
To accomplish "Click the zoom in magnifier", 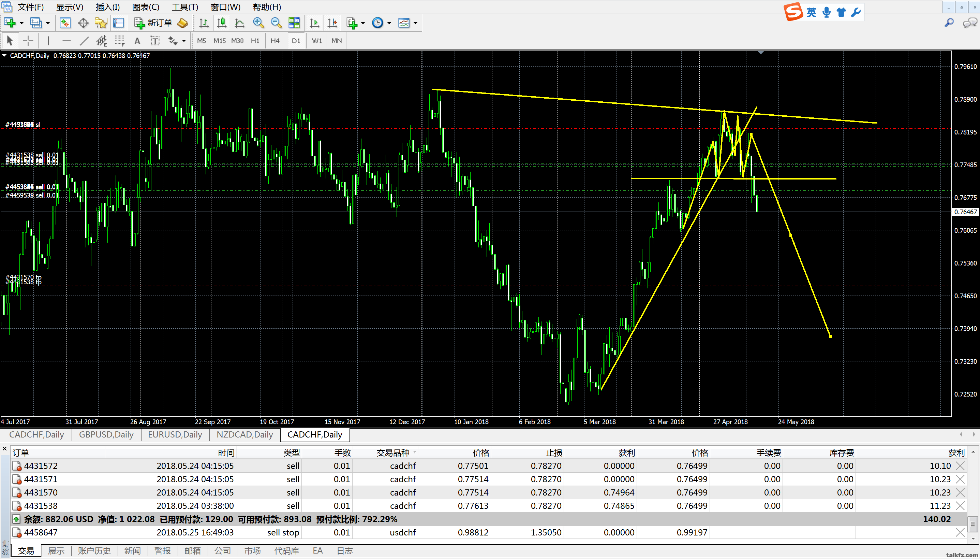I will coord(258,23).
